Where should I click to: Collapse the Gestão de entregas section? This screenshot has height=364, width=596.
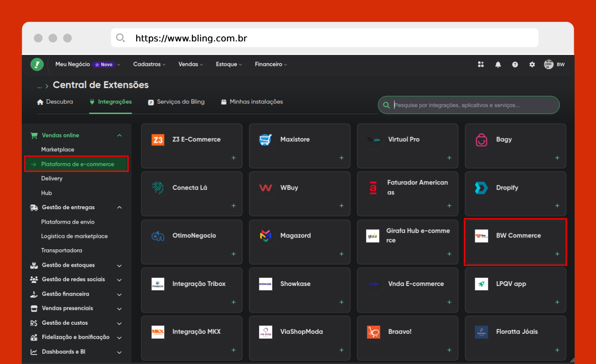tap(120, 208)
